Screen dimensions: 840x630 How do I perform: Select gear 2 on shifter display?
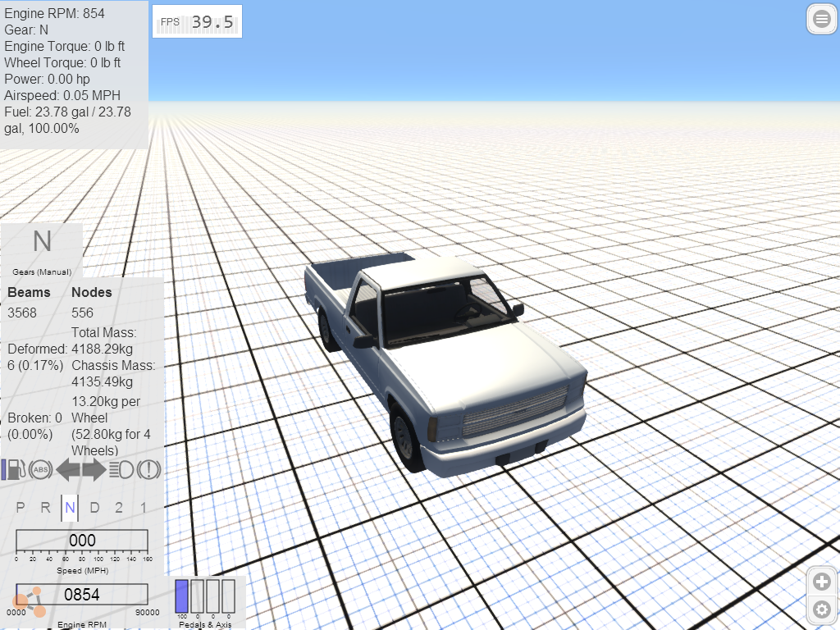(119, 507)
